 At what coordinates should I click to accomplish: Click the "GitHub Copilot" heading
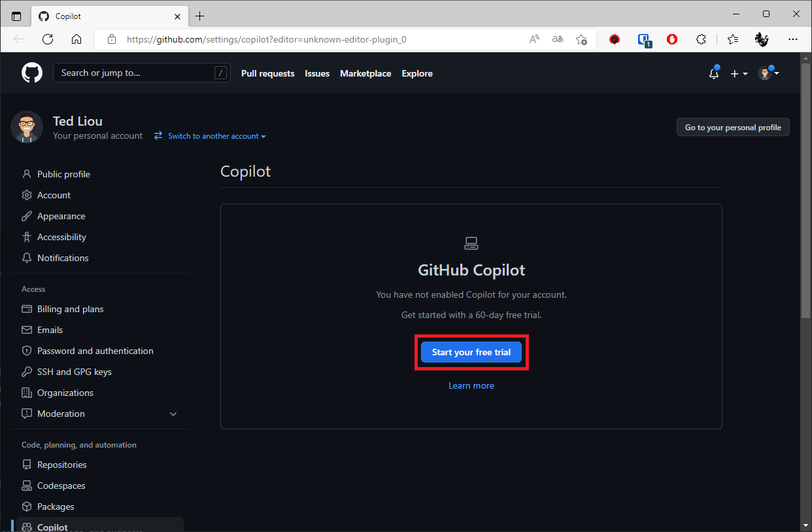471,270
